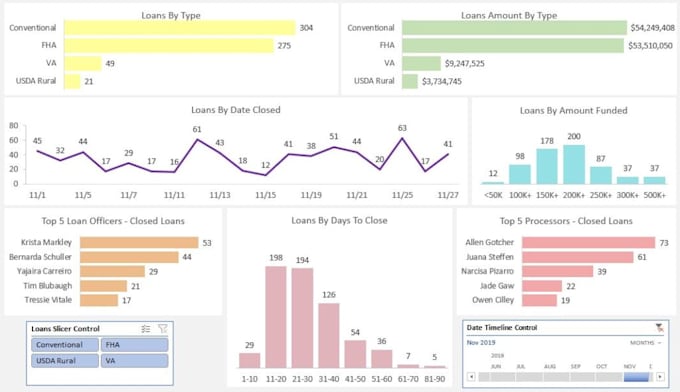This screenshot has width=680, height=392.
Task: Toggle VA slicer button
Action: [x=134, y=361]
